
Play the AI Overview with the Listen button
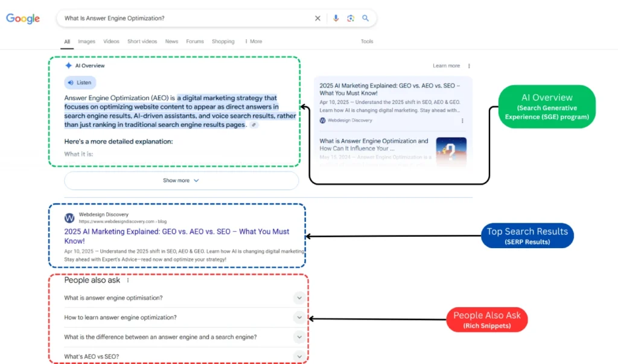point(80,83)
